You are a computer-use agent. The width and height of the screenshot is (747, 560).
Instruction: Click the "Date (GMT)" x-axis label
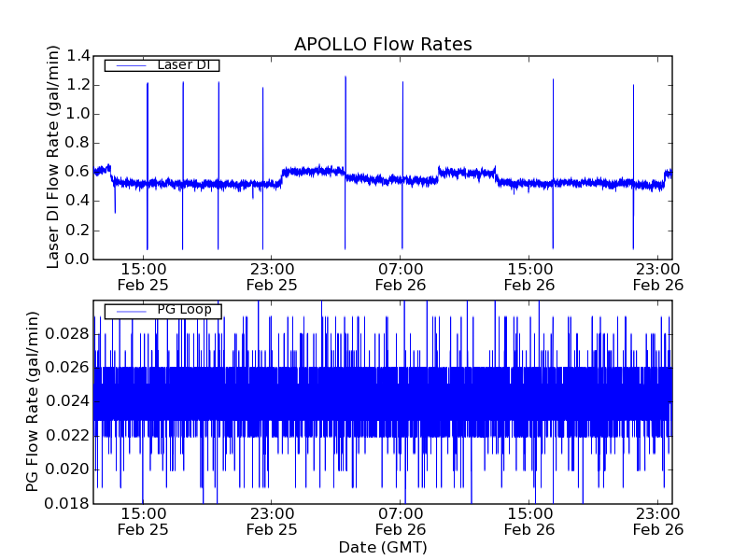tap(383, 547)
